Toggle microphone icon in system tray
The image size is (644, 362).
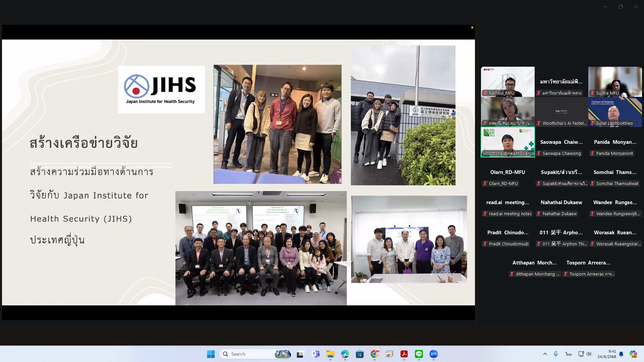coord(556,354)
